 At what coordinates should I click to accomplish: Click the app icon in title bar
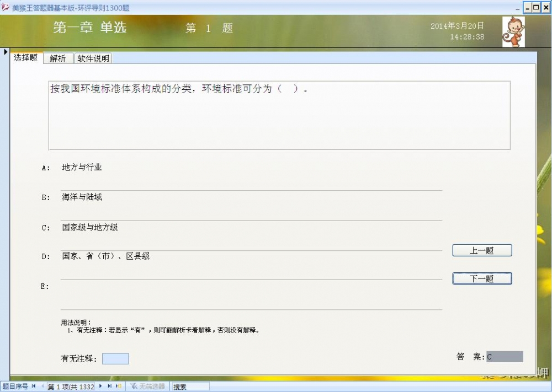point(6,8)
